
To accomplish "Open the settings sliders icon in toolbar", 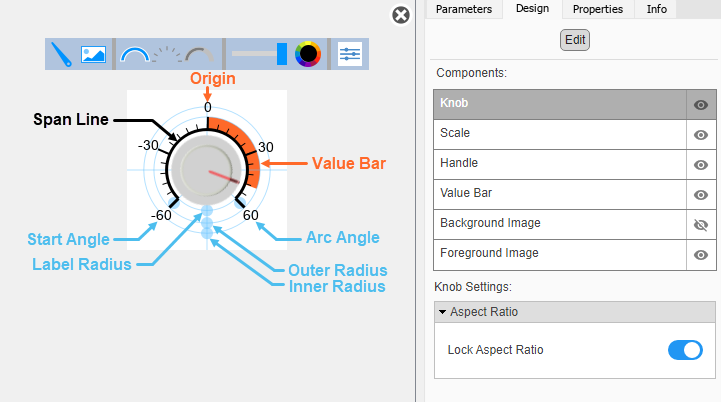I will point(350,53).
